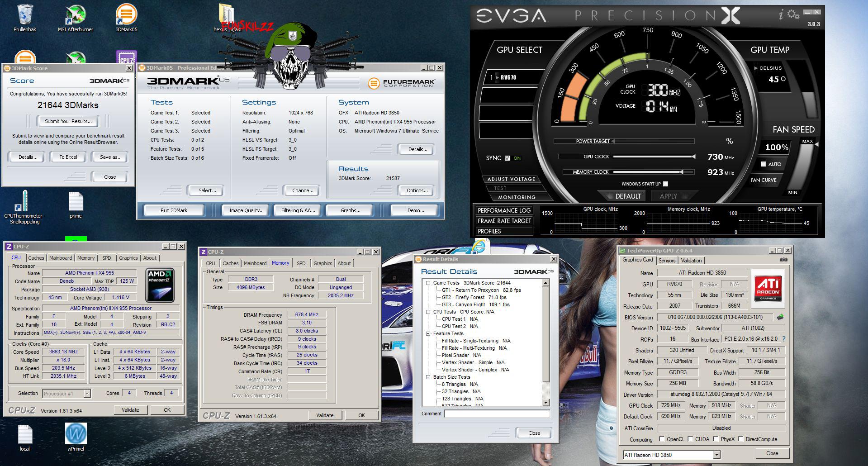Open the Validation tab in GPU-Z
Screen dimensions: 868x466
coord(691,261)
